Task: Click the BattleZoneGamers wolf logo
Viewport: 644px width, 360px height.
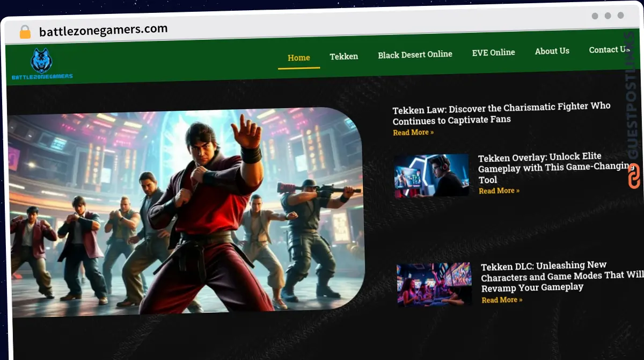Action: click(41, 61)
